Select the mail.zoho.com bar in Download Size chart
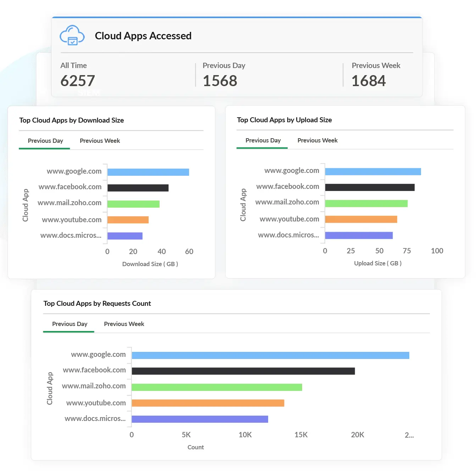 pos(133,204)
